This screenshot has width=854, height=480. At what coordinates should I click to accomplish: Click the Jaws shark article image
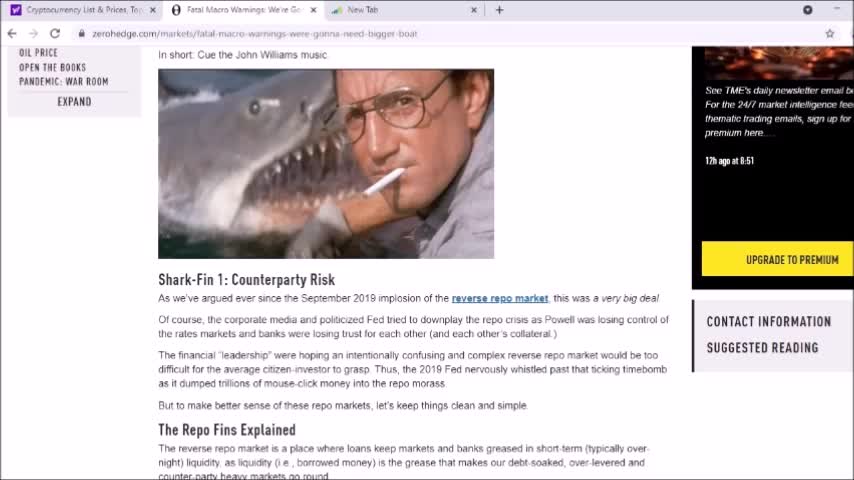click(326, 163)
